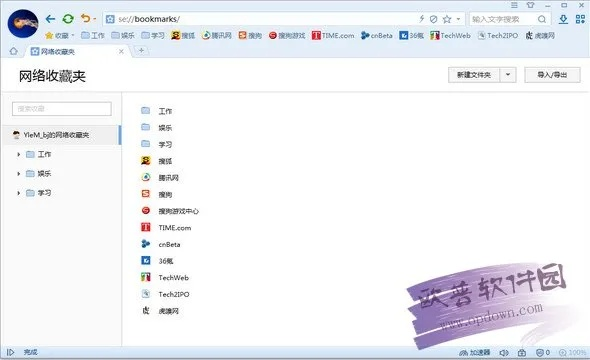
Task: Toggle the sidebar icon in status bar
Action: coord(11,352)
